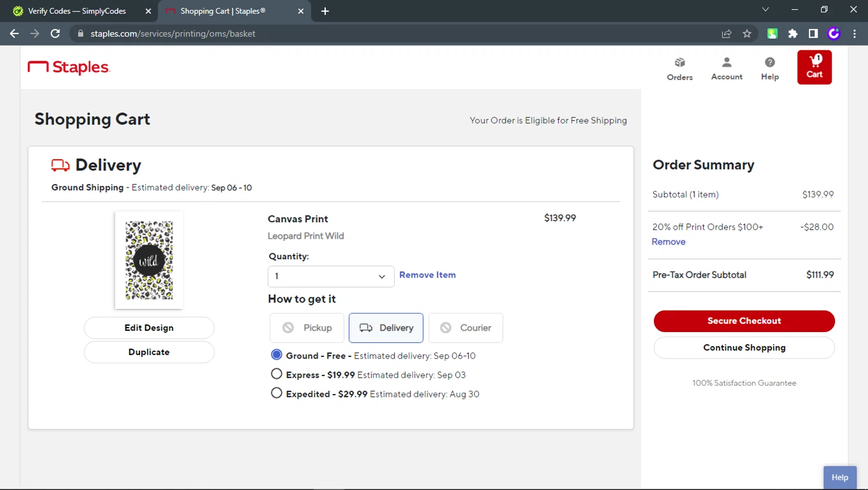Click the free shipping eligibility message
This screenshot has width=868, height=490.
pos(548,120)
